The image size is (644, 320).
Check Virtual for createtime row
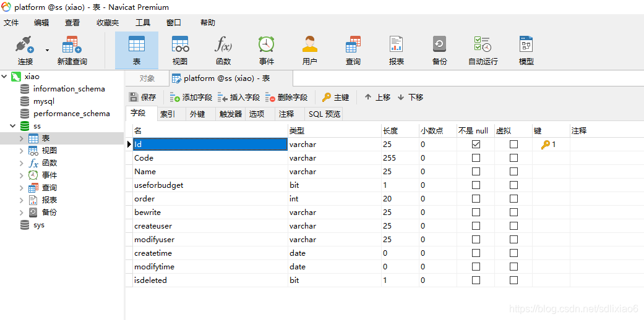tap(514, 253)
